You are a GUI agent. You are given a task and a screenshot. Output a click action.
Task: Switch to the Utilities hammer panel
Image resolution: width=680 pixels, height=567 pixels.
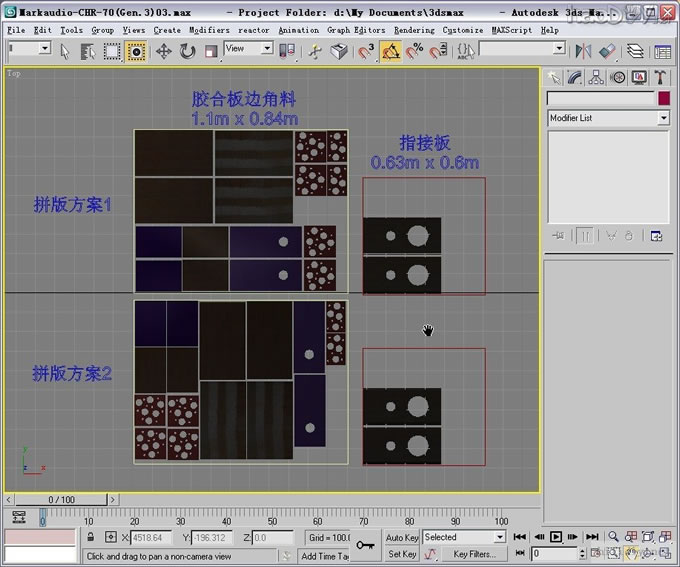(x=661, y=77)
